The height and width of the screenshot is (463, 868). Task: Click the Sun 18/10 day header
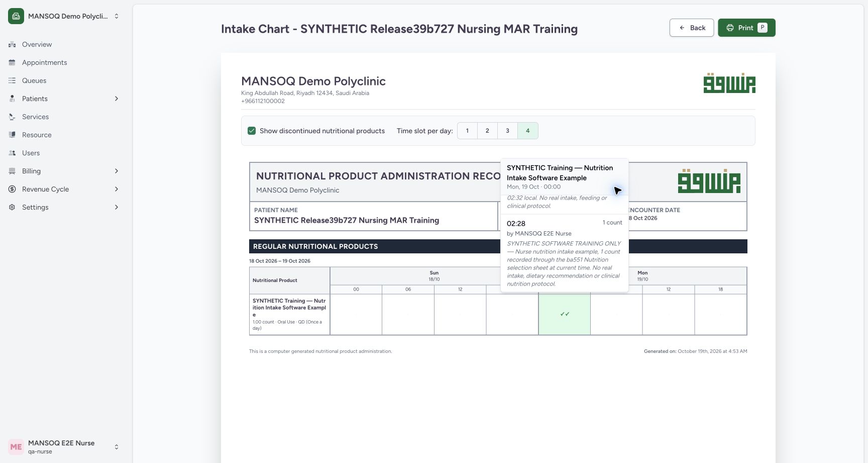pyautogui.click(x=434, y=276)
